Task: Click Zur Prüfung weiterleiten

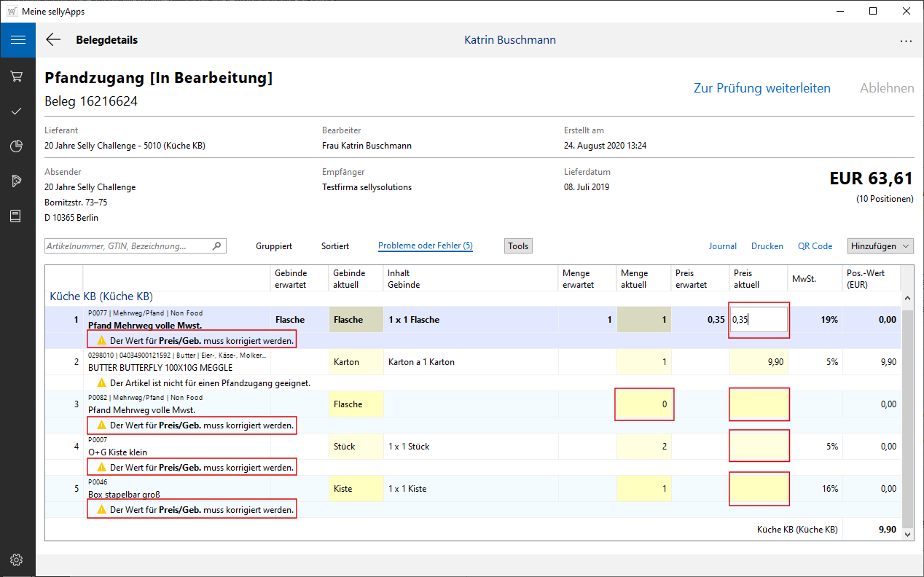Action: [761, 88]
